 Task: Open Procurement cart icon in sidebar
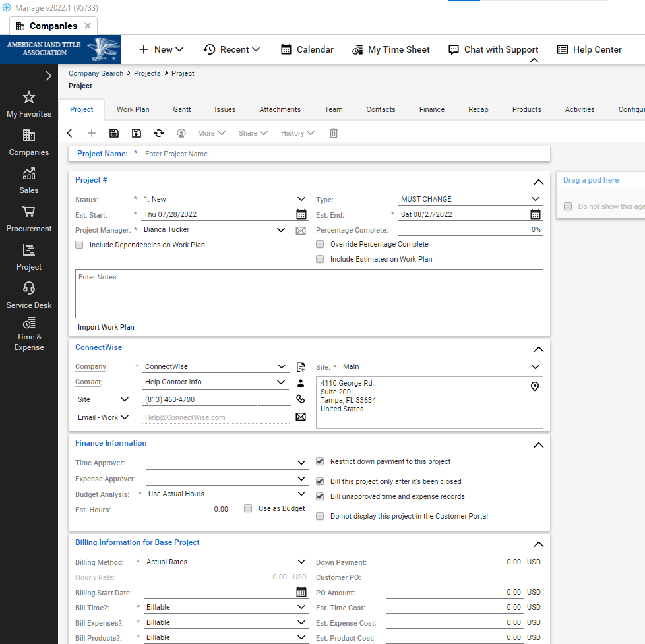(x=29, y=212)
